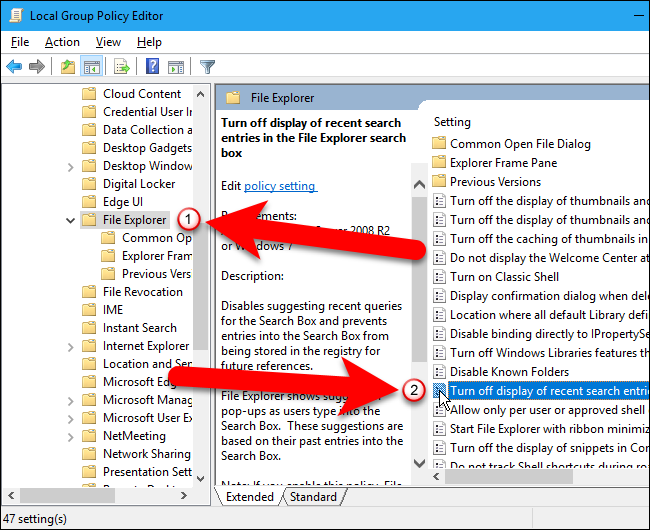Screen dimensions: 650x530
Task: Collapse the File Explorer tree node
Action: click(70, 220)
